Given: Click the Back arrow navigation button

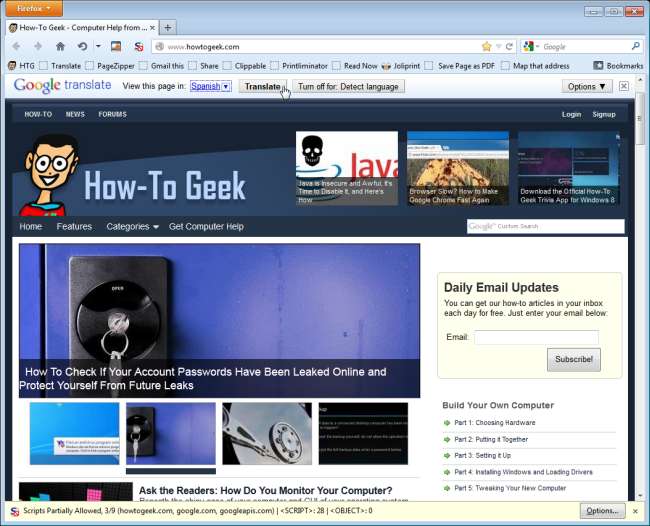Looking at the screenshot, I should coord(17,46).
